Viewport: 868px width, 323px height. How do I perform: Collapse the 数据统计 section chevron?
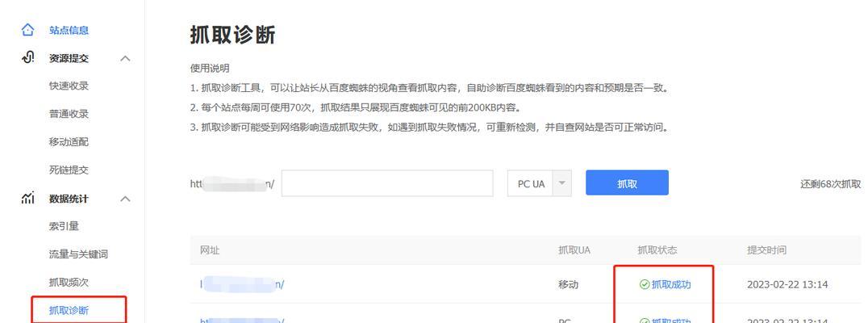[126, 199]
